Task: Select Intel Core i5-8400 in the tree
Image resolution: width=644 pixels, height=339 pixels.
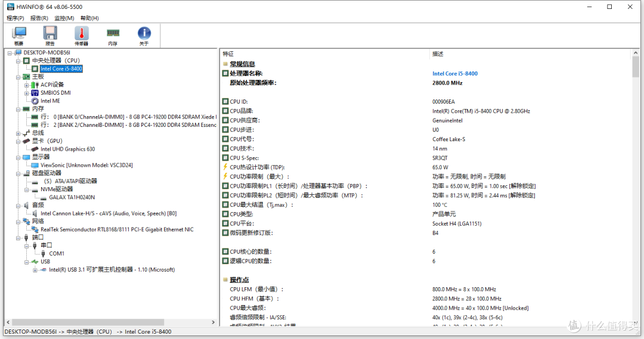Action: coord(61,69)
